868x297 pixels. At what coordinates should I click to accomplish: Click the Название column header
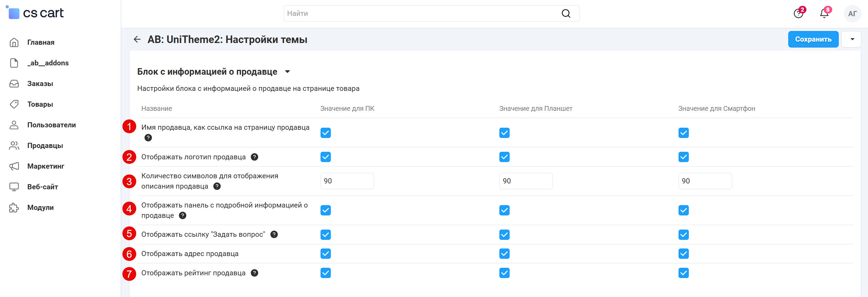click(156, 108)
